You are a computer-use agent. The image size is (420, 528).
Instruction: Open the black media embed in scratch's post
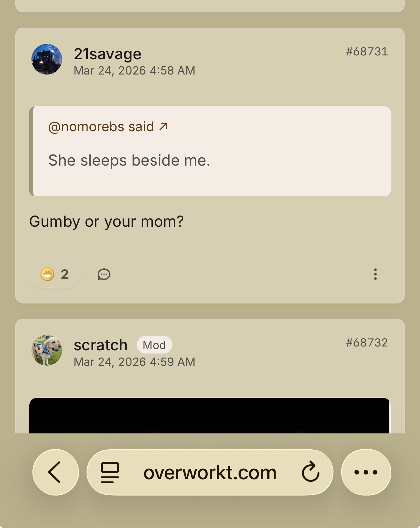209,415
